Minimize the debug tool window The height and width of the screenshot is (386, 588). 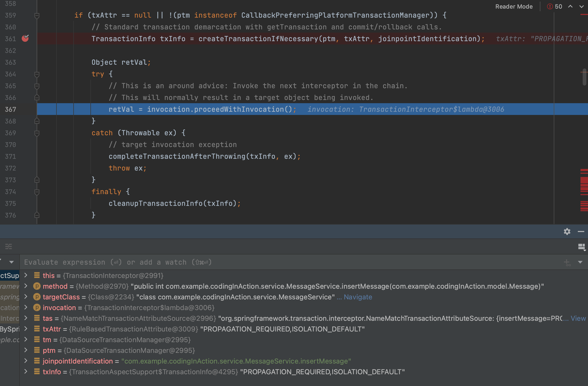[581, 231]
